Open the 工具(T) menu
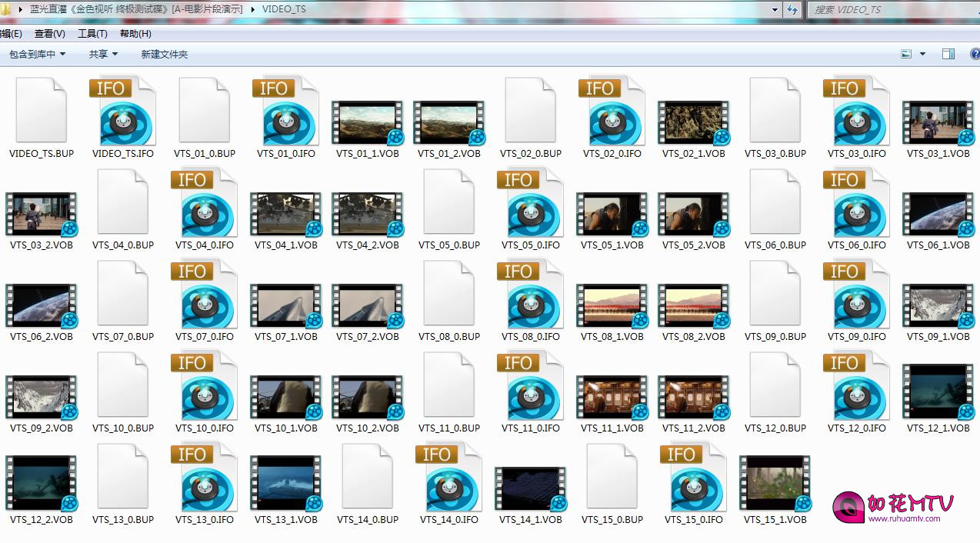Viewport: 980px width, 543px height. (x=92, y=34)
